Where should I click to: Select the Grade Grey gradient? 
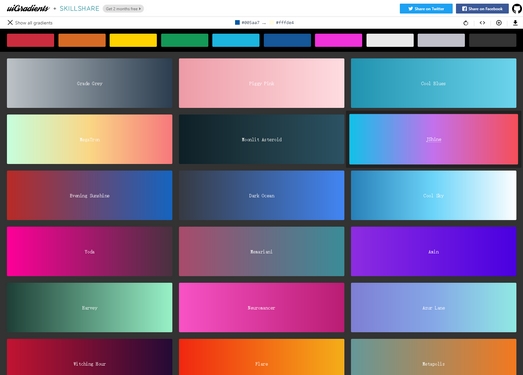(x=90, y=83)
